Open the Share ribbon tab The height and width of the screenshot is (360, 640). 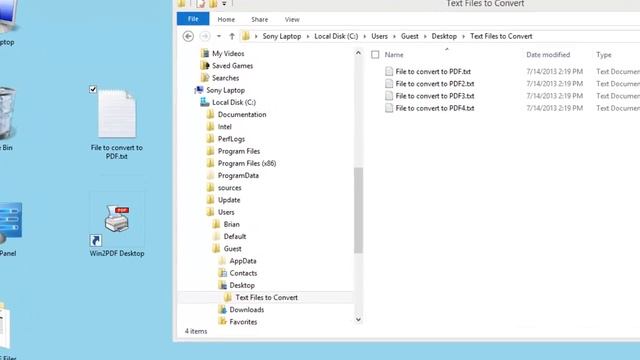pos(260,19)
